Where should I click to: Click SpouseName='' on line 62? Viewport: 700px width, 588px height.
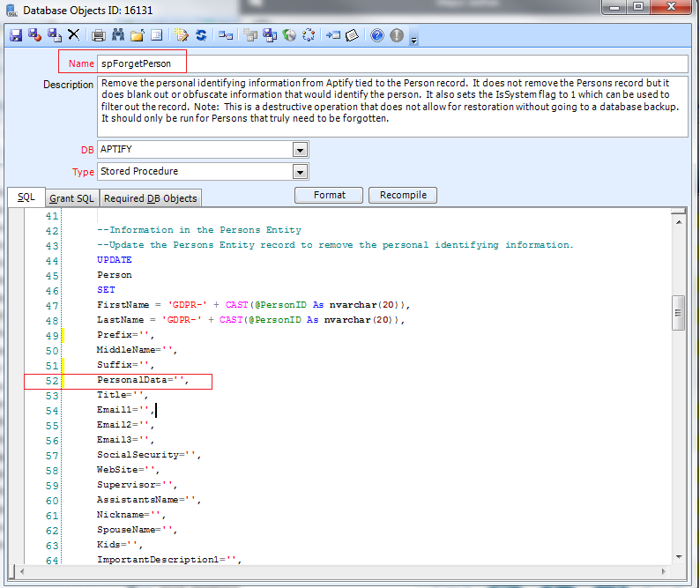coord(137,530)
